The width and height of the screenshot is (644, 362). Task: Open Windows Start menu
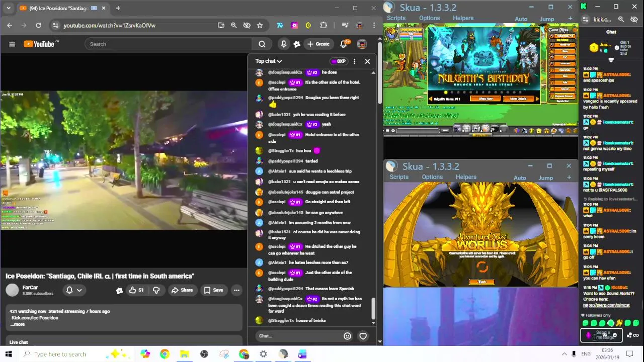[9, 354]
